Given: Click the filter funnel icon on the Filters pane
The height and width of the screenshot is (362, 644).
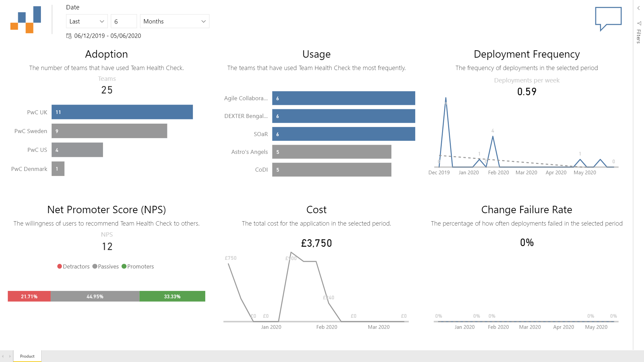Looking at the screenshot, I should pos(638,24).
